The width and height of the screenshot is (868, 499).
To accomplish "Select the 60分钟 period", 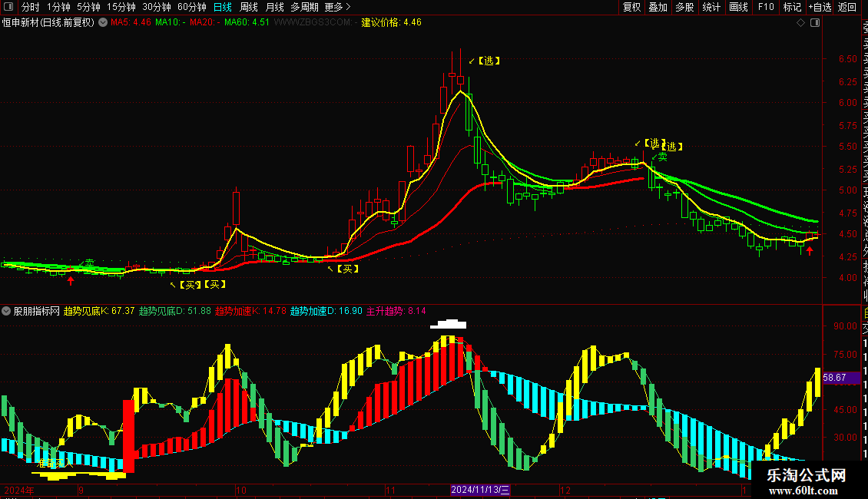I will point(192,7).
